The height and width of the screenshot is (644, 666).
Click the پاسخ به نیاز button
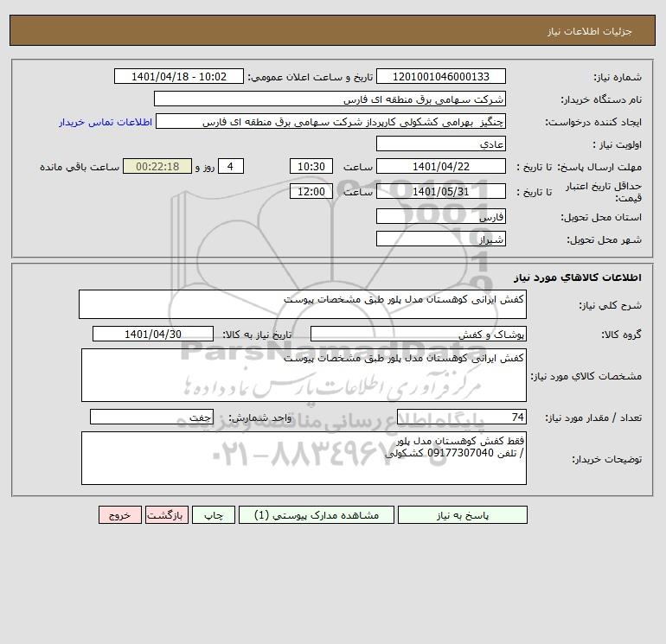[463, 515]
